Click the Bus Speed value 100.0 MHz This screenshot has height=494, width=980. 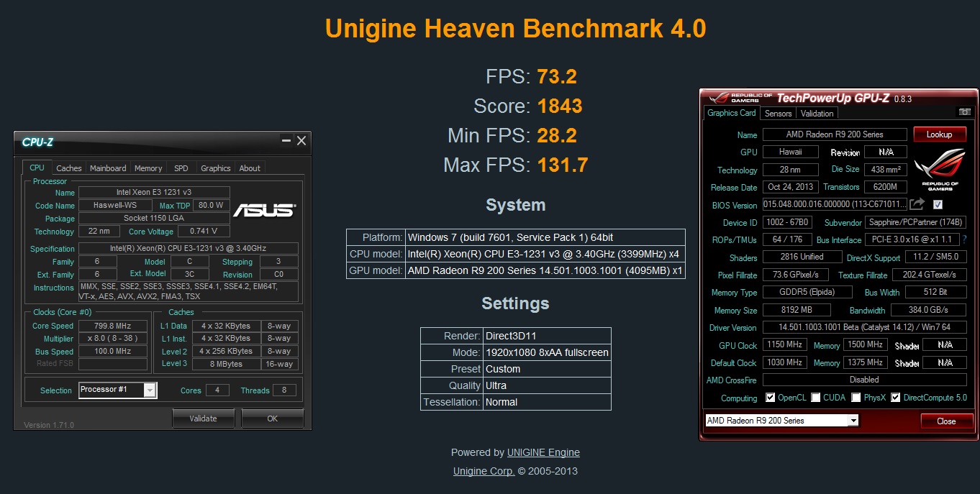pyautogui.click(x=112, y=352)
